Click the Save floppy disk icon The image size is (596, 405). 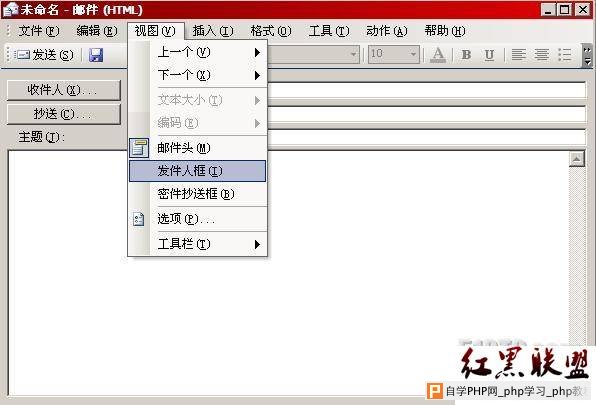(96, 55)
